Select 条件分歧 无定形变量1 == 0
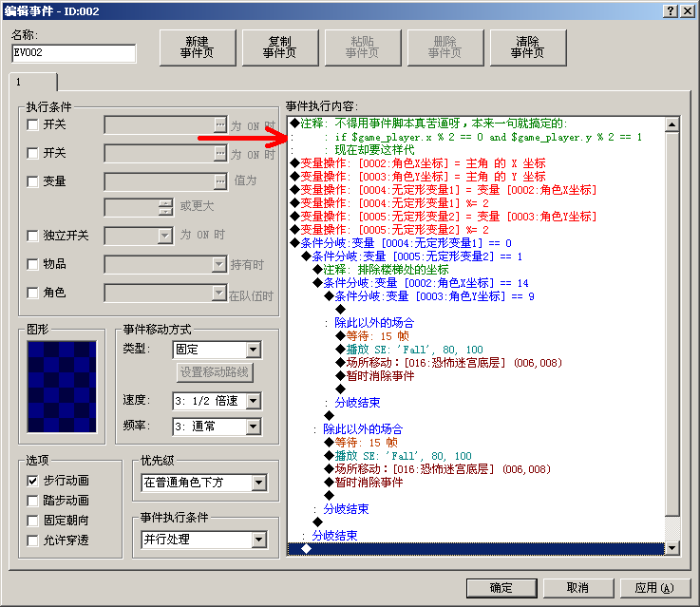Image resolution: width=700 pixels, height=607 pixels. point(477,243)
